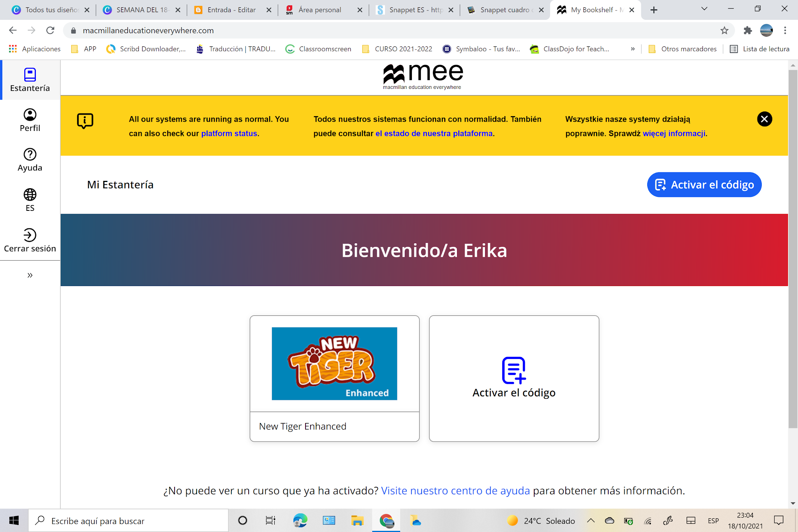Open the Extensions puzzle icon

tap(747, 30)
